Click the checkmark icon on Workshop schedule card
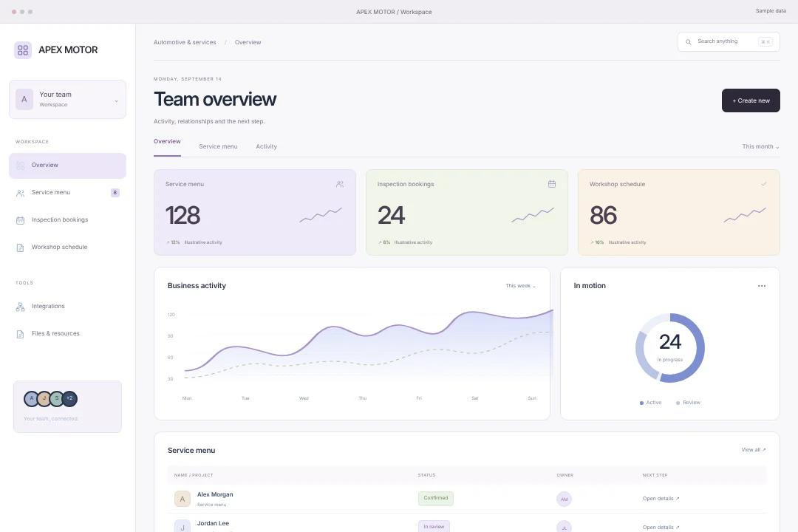Screen dimensions: 798x532 coord(764,184)
